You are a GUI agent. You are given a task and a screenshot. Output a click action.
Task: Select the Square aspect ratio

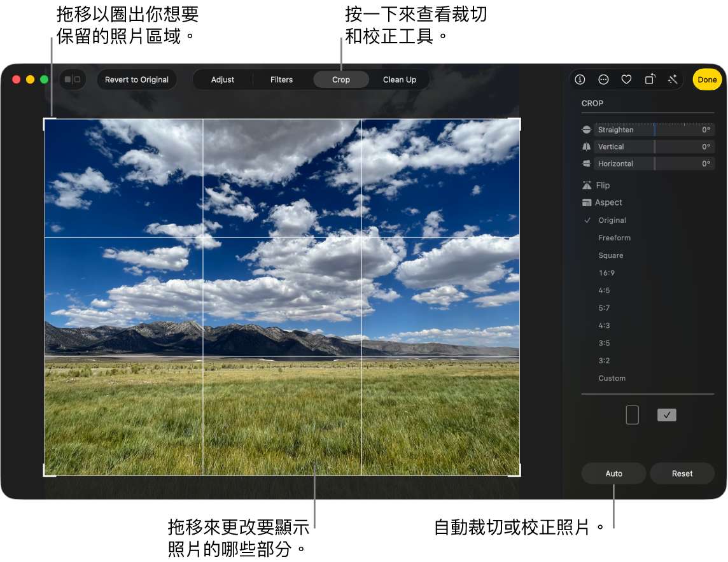tap(610, 255)
